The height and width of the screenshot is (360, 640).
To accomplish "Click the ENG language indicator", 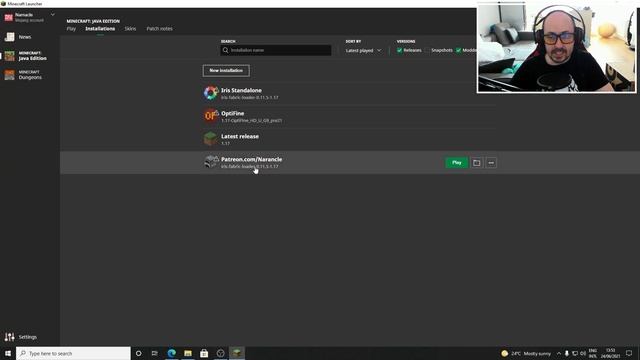I will coord(593,353).
